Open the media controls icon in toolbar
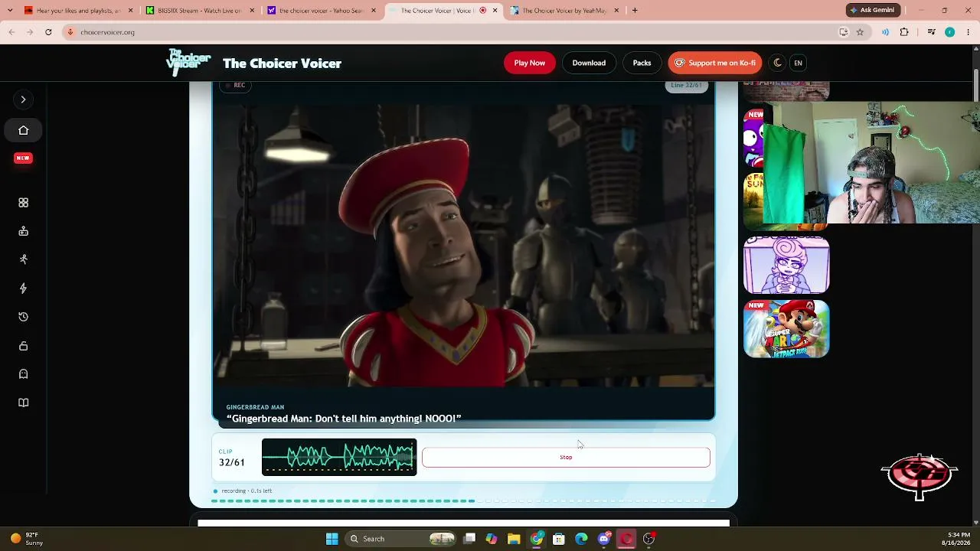 click(x=931, y=32)
